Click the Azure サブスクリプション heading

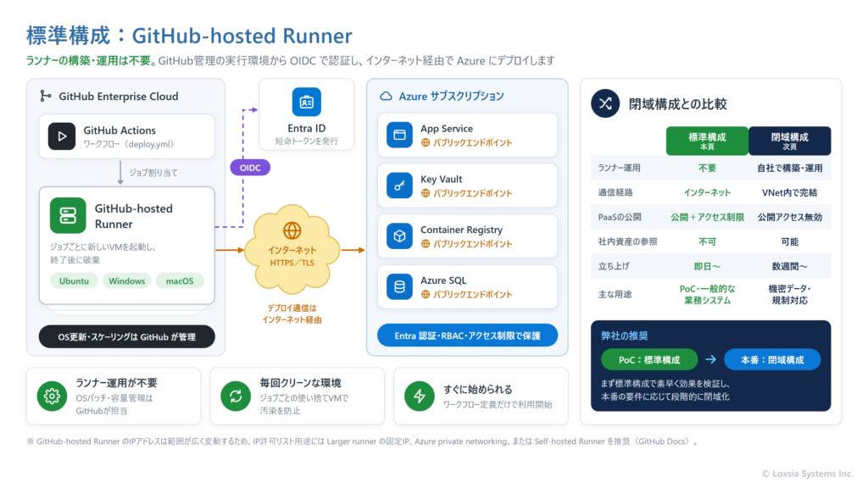coord(451,97)
